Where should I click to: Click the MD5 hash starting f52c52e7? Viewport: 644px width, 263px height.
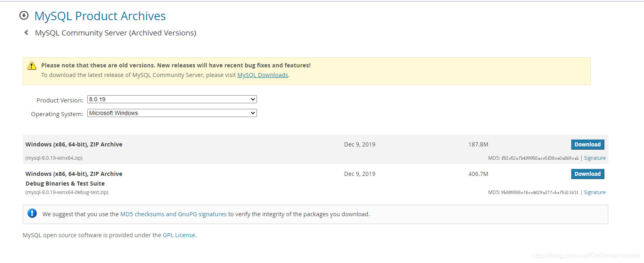pos(540,158)
